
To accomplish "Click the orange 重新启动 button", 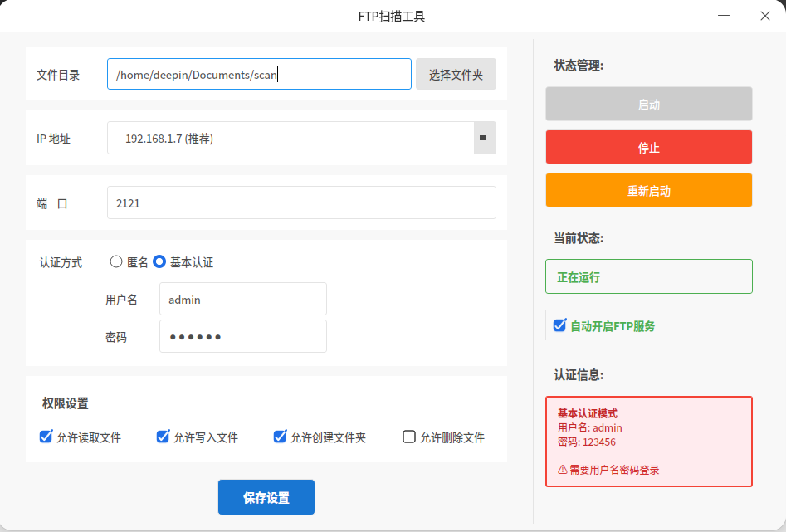I will pyautogui.click(x=649, y=190).
